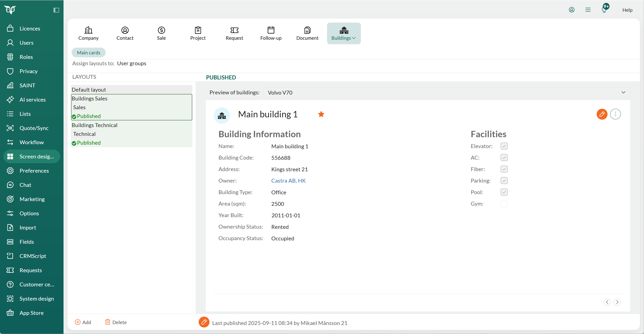The height and width of the screenshot is (334, 644).
Task: Click the Add layout button
Action: (83, 322)
